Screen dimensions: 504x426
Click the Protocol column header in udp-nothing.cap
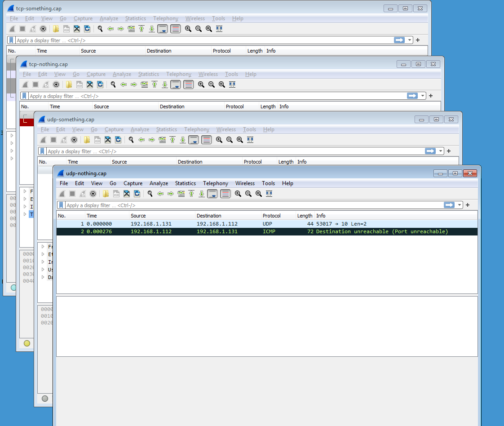point(272,216)
